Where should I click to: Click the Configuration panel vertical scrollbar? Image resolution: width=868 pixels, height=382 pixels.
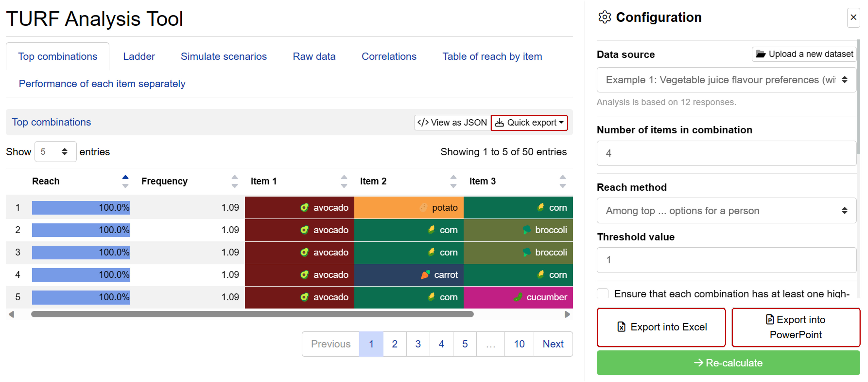858,97
